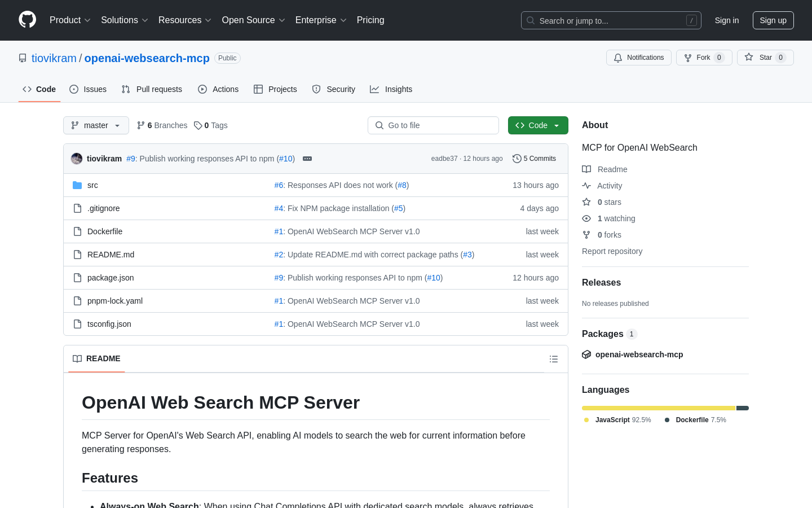Open pull request #5 link in .gitignore row
This screenshot has width=812, height=508.
399,208
